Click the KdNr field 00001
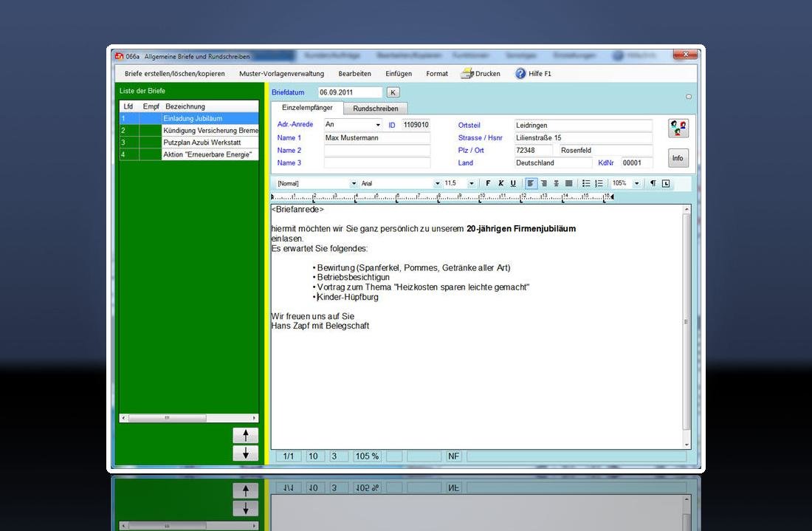Image resolution: width=812 pixels, height=531 pixels. point(636,162)
